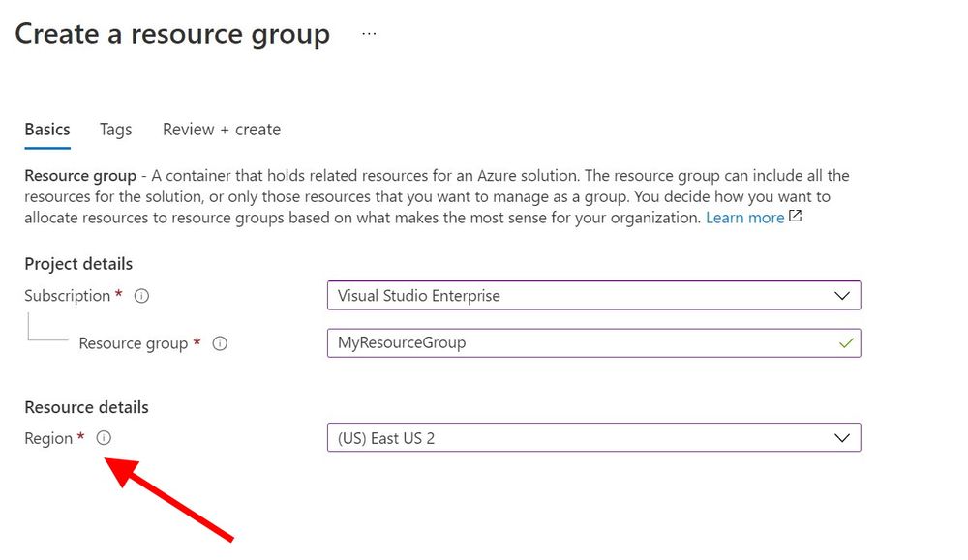This screenshot has height=560, width=968.
Task: Click the info icon beside Resource group label
Action: (x=220, y=343)
